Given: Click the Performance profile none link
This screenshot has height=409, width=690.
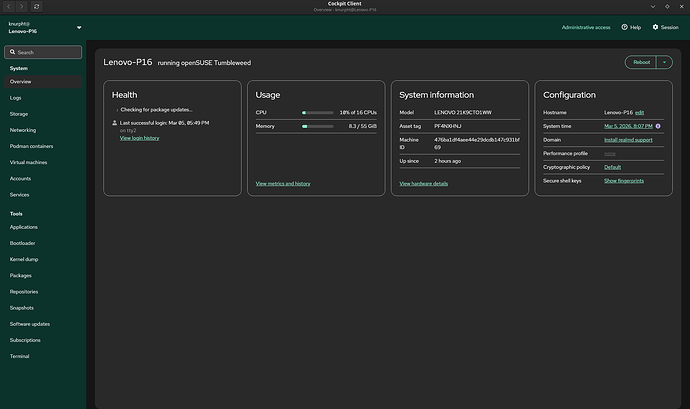Looking at the screenshot, I should point(609,154).
